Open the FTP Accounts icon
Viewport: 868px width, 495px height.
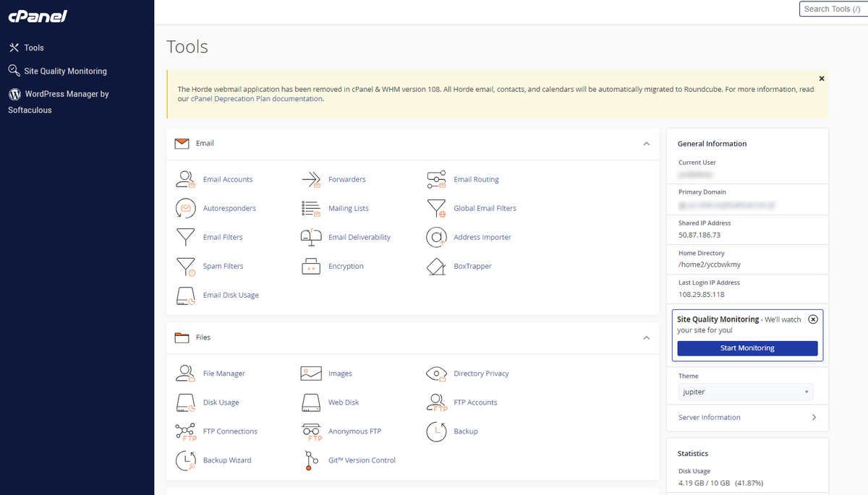pyautogui.click(x=436, y=403)
